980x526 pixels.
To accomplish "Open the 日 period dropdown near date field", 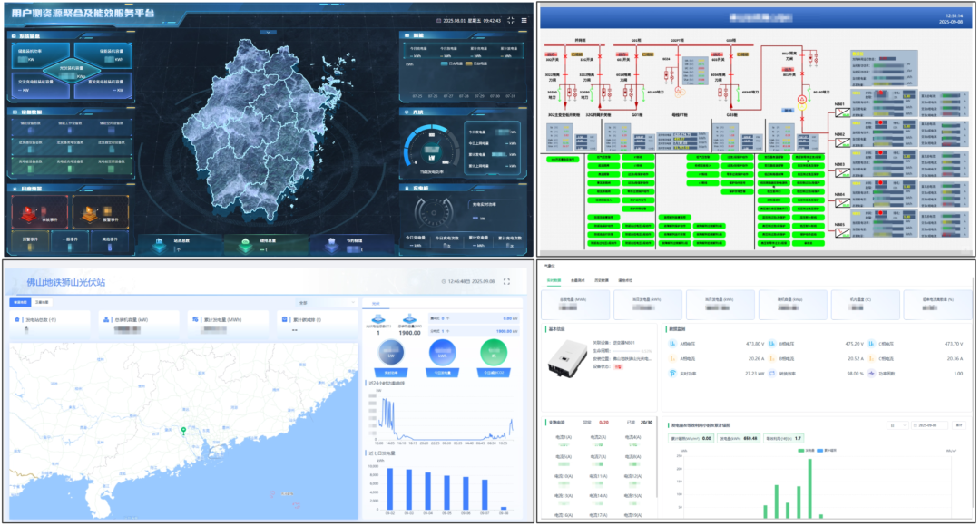I will (897, 425).
